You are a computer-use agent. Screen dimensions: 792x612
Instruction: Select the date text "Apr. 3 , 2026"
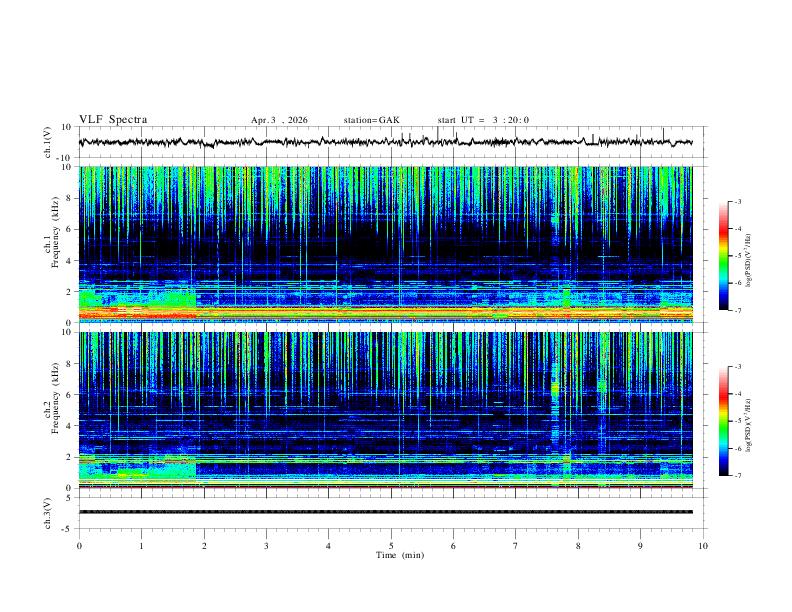(x=279, y=120)
